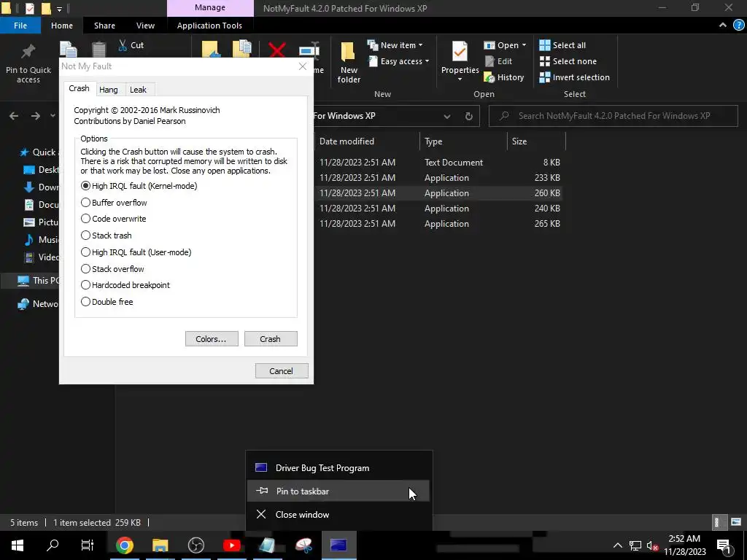Click Select all in ribbon
This screenshot has height=560, width=747.
pyautogui.click(x=562, y=45)
